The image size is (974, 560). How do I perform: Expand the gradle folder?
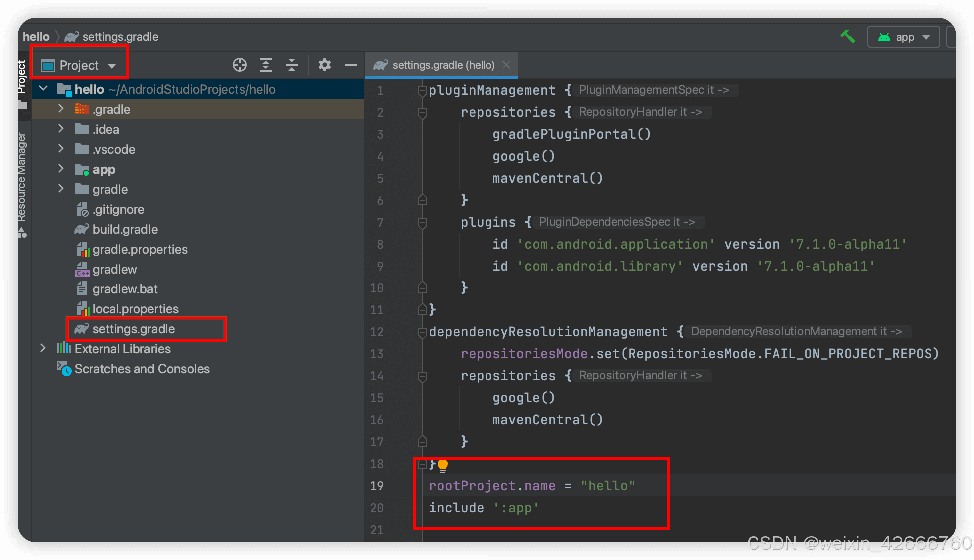pos(61,189)
